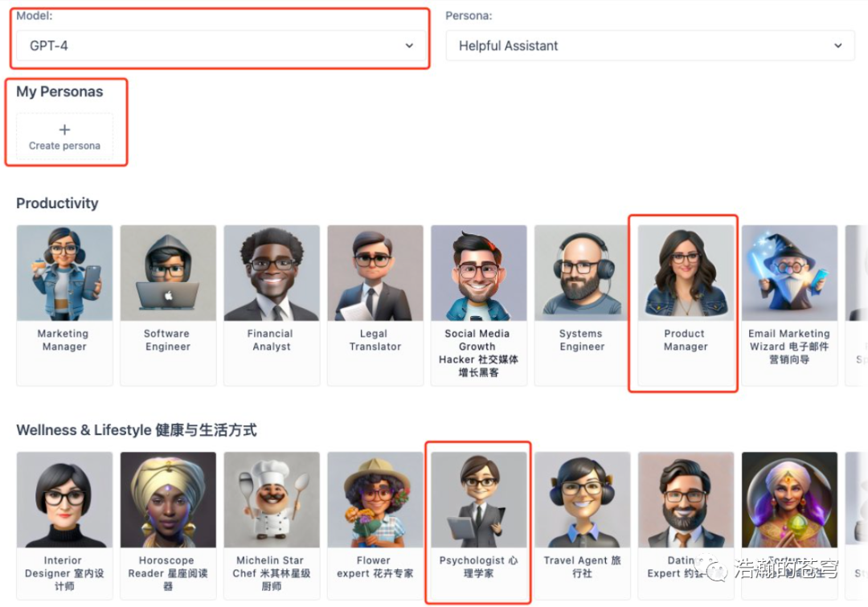Click the Create persona text label

(64, 146)
